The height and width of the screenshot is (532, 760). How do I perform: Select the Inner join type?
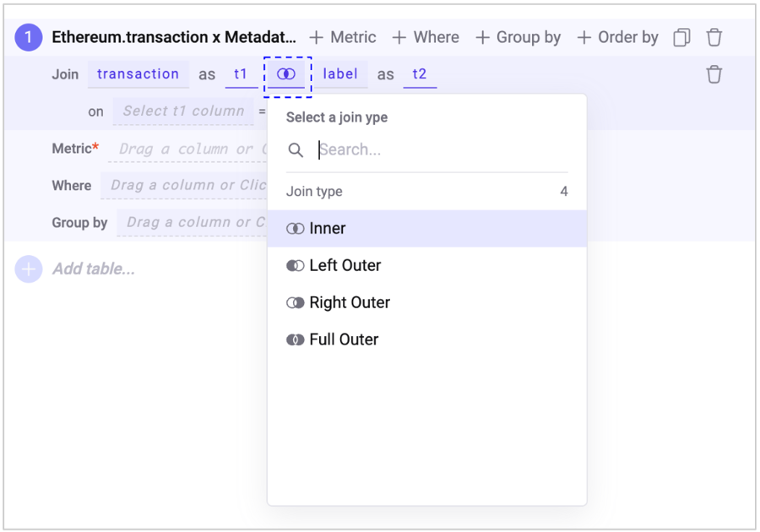tap(328, 229)
